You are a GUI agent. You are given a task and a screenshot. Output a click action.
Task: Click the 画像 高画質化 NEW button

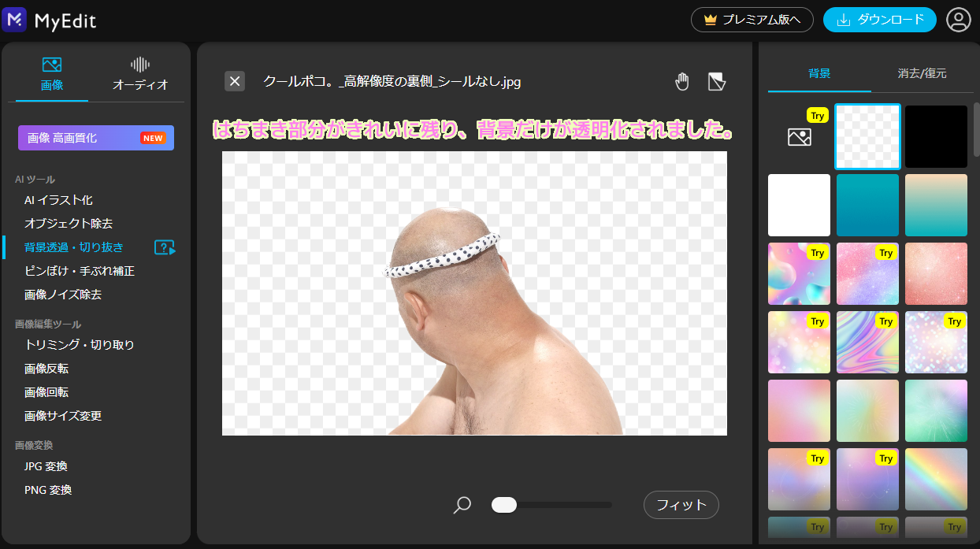(96, 138)
